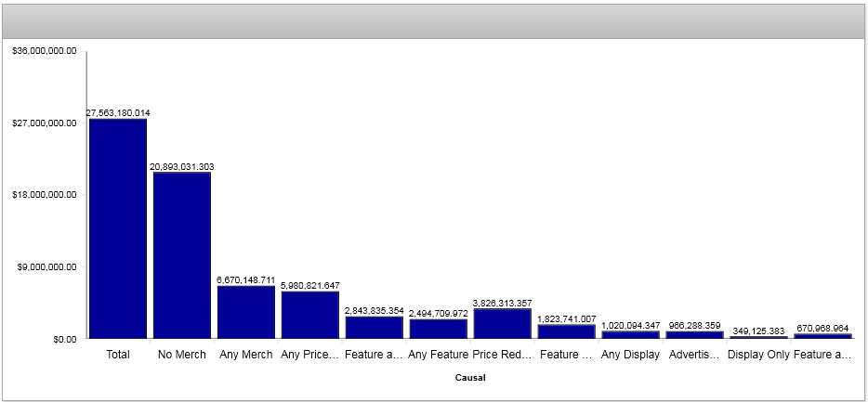Select the Any Feature bar
868x402 pixels.
[439, 329]
